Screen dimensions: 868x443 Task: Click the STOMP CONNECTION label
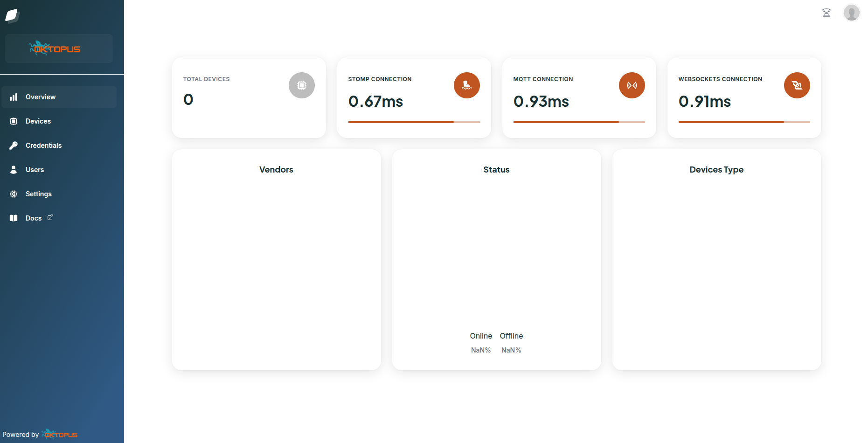[380, 79]
